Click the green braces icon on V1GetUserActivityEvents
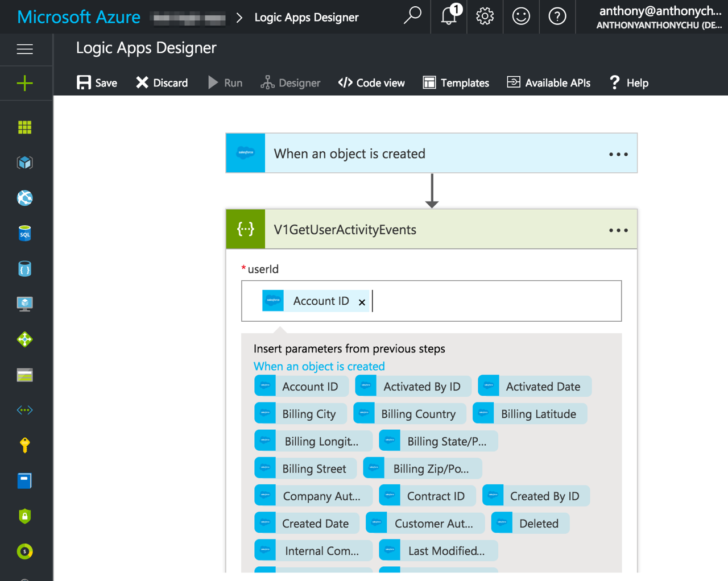This screenshot has width=728, height=581. click(246, 229)
